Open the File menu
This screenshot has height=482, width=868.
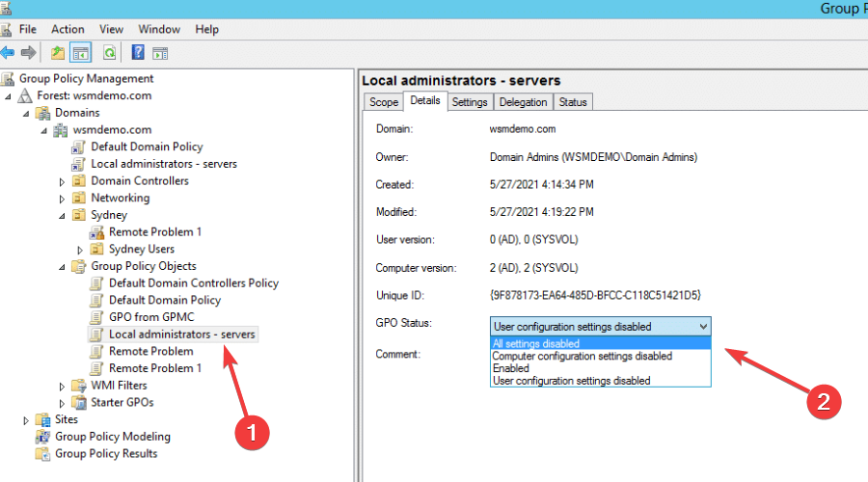click(28, 29)
